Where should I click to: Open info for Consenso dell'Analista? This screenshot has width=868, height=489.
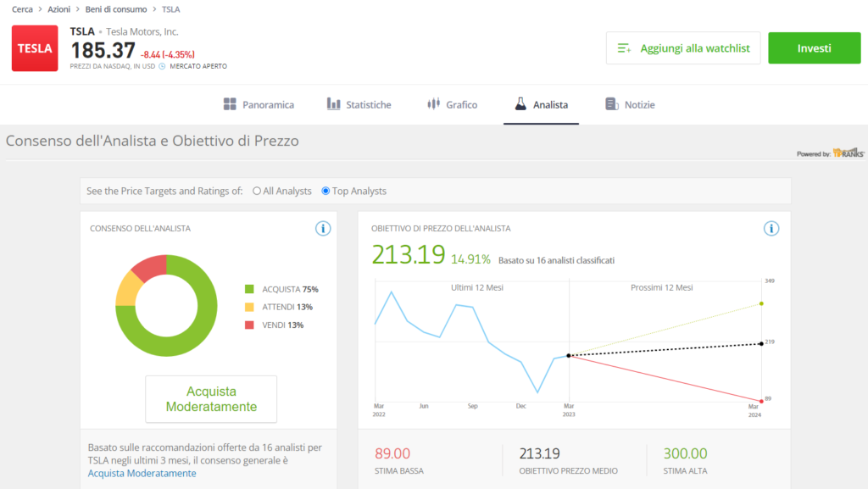(x=323, y=229)
